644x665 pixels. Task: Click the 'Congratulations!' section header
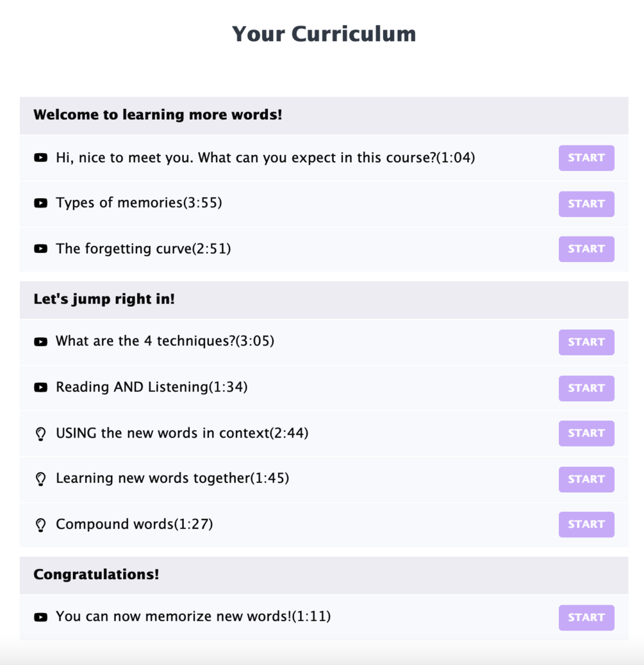click(96, 574)
